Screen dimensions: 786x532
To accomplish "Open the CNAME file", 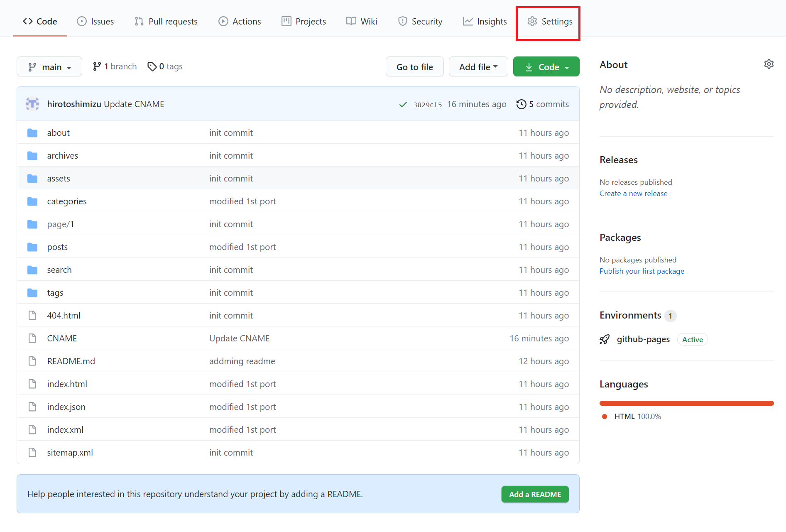I will click(x=62, y=338).
